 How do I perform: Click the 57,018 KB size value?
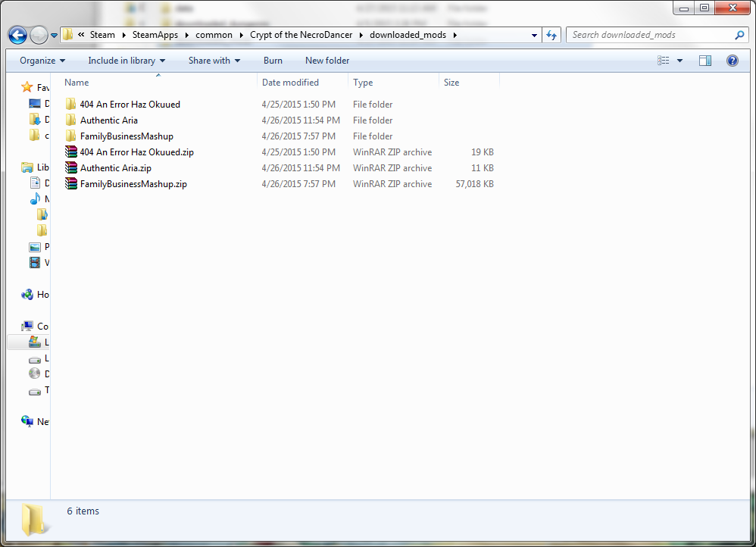click(474, 184)
